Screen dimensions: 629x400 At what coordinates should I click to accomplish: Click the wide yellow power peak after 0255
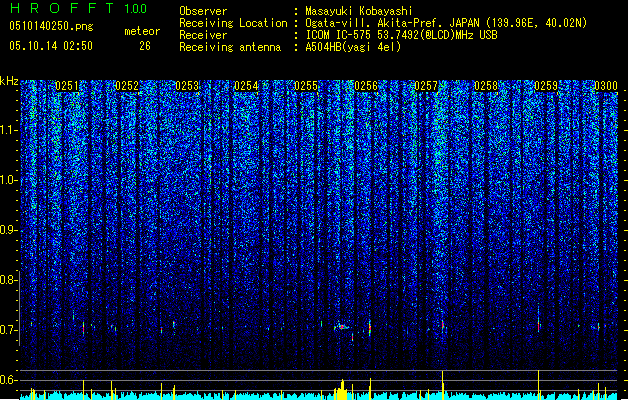341,390
